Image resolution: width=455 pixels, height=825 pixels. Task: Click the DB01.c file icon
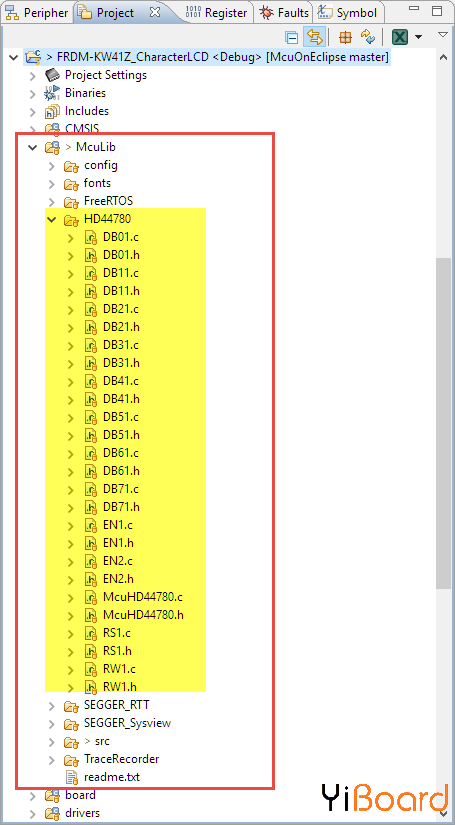tap(90, 238)
